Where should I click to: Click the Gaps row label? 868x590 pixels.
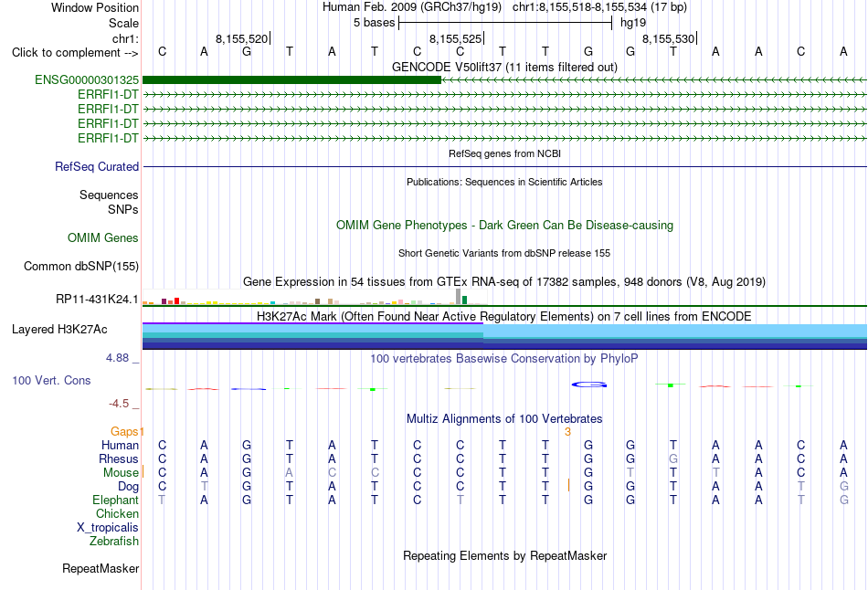(x=124, y=431)
